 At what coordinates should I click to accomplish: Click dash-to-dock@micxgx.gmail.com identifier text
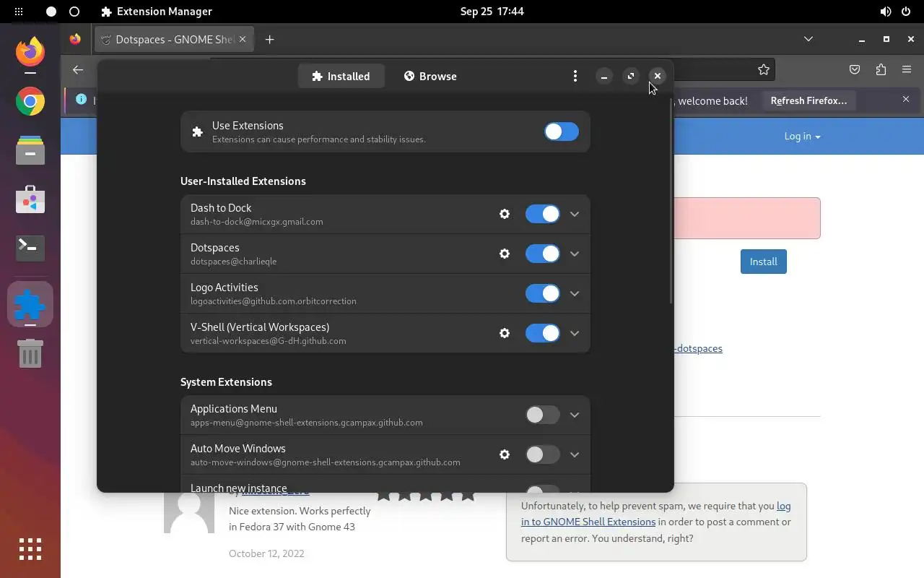coord(257,222)
